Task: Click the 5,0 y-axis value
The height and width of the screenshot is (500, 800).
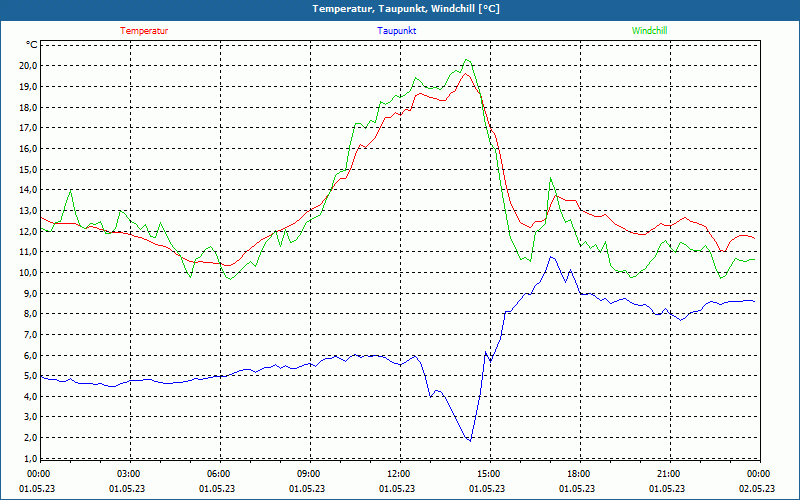Action: 30,376
